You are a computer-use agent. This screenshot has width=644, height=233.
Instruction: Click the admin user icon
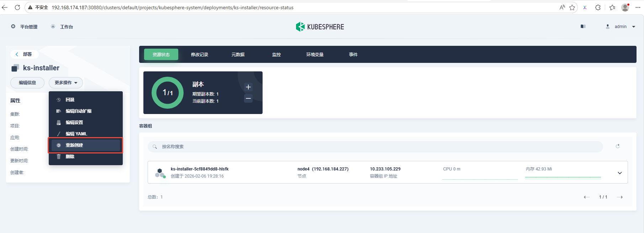point(608,27)
